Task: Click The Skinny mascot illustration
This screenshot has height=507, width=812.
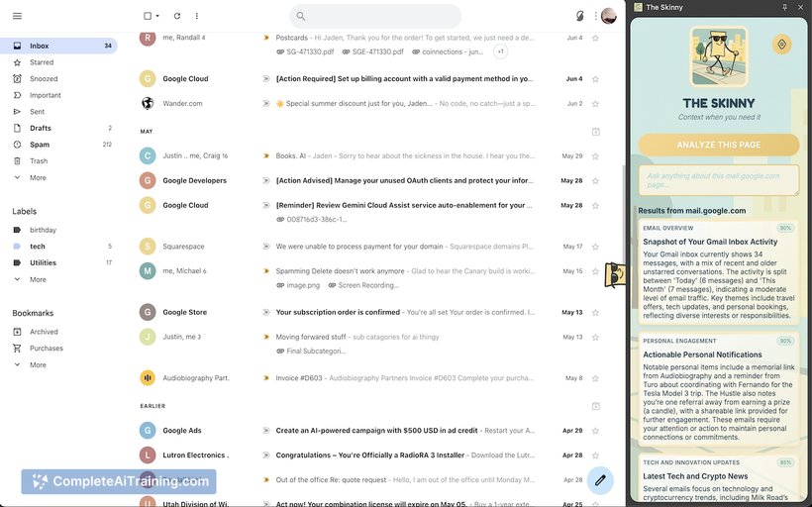Action: pos(719,56)
